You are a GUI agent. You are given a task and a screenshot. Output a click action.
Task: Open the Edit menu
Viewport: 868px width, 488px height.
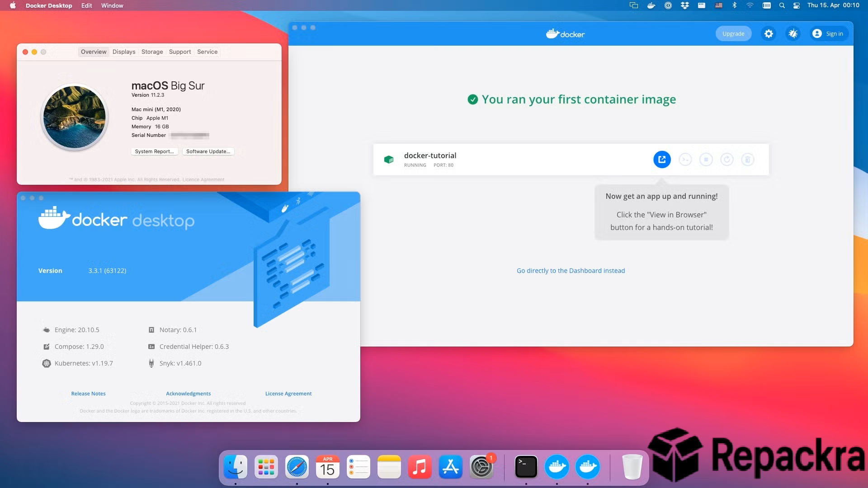[86, 5]
